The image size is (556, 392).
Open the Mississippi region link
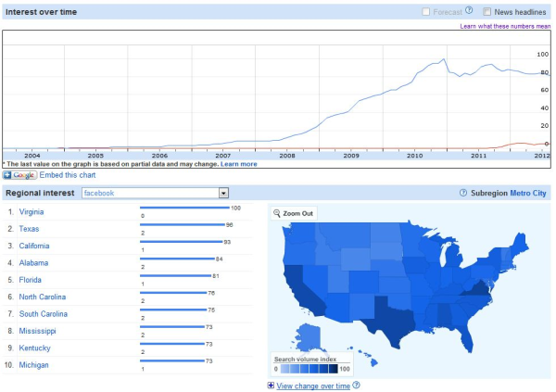point(37,331)
